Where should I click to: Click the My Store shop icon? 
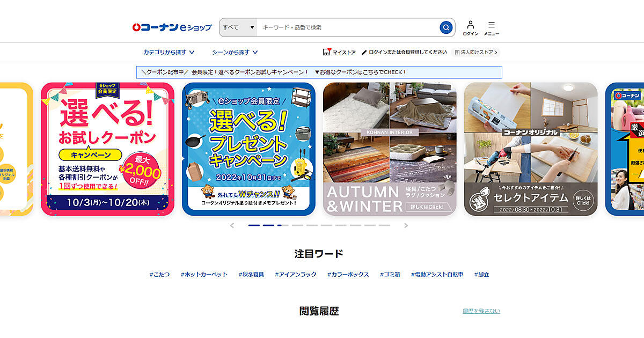327,52
